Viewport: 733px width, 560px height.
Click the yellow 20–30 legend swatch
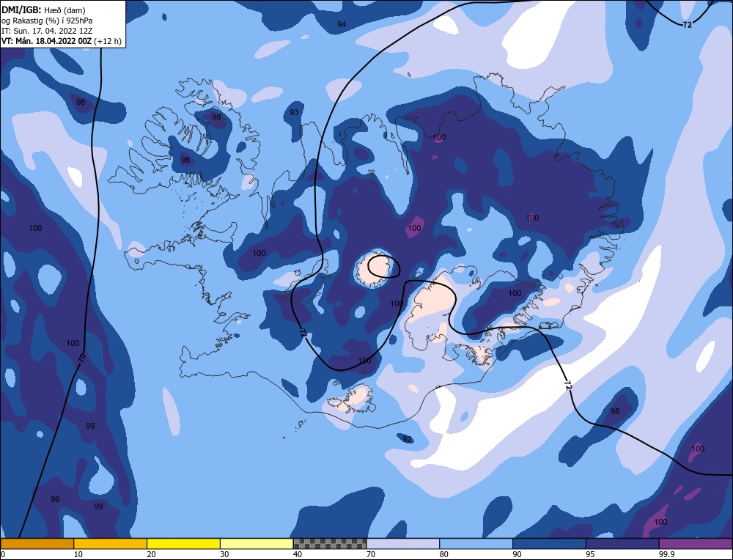click(x=183, y=543)
